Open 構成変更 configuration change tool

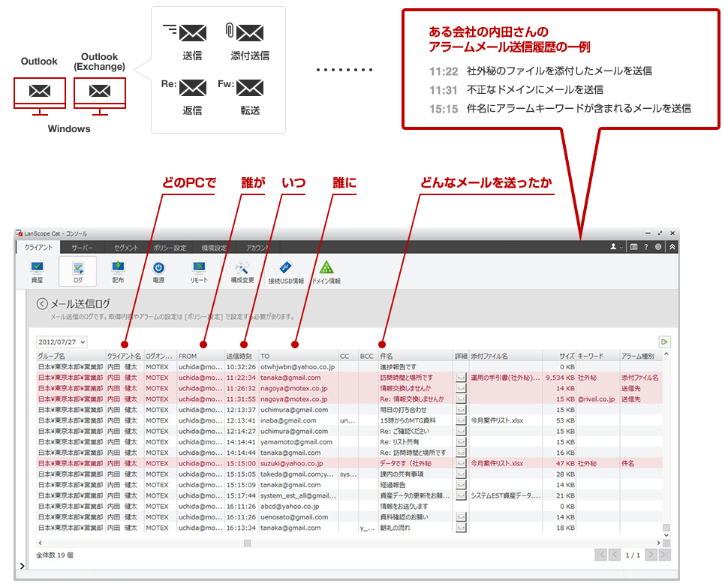(242, 272)
